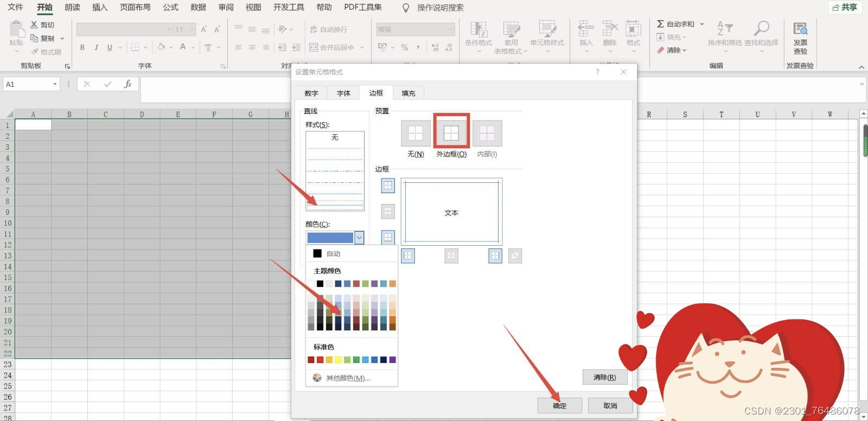The width and height of the screenshot is (868, 421).
Task: Select the None (无) border preset
Action: [x=416, y=133]
